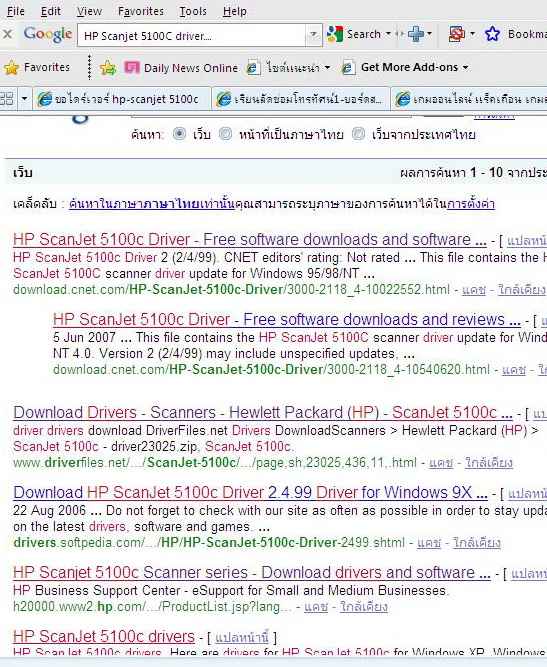Open the File menu
Image resolution: width=547 pixels, height=667 pixels.
pos(16,11)
